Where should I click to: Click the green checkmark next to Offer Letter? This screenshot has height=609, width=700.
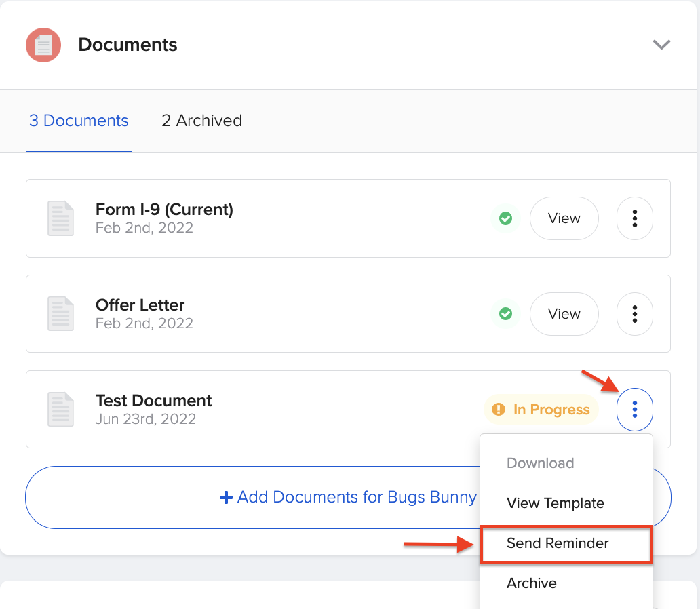pyautogui.click(x=505, y=314)
